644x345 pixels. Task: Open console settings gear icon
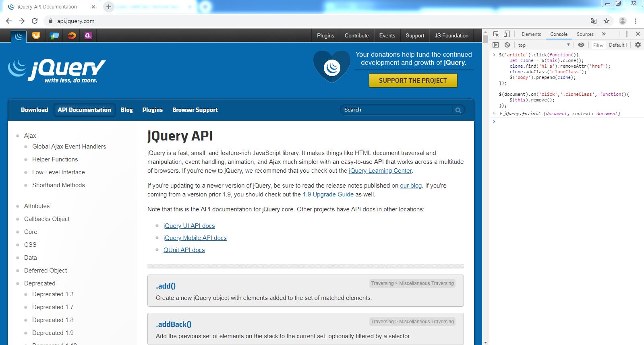click(x=638, y=45)
